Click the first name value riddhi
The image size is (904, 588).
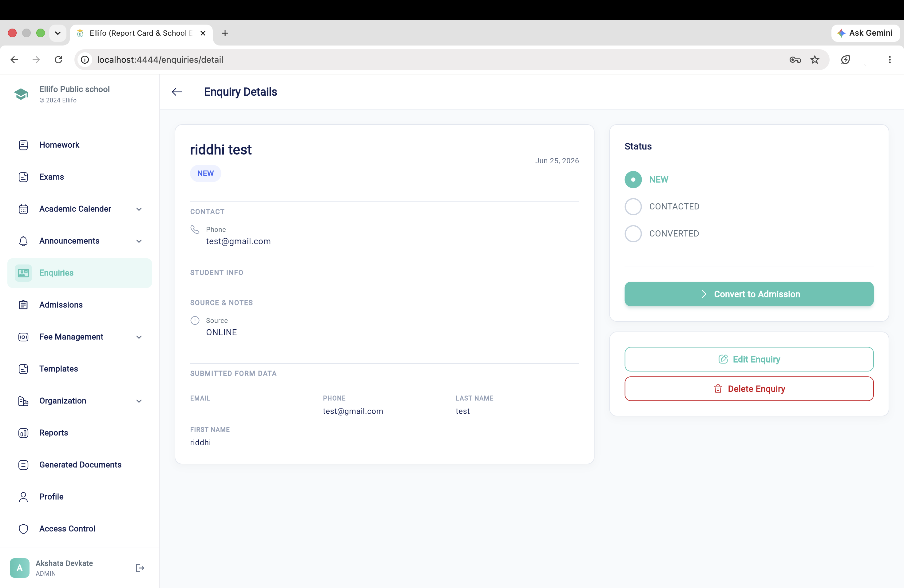coord(200,443)
